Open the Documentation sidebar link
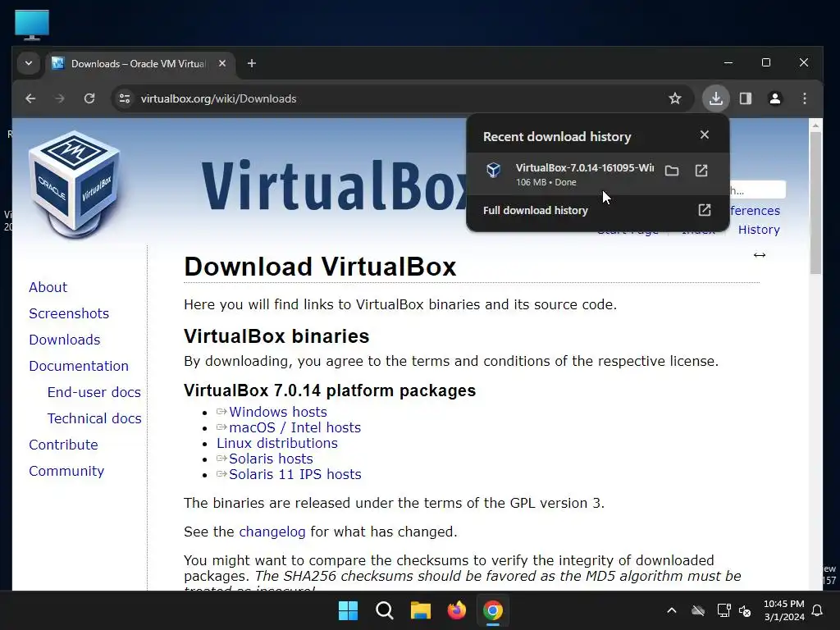 [x=79, y=366]
